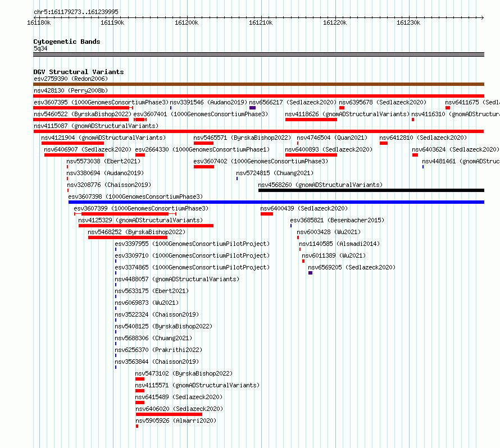Click esv3374865 (1000GenomesConsortiumPilotProject) label
This screenshot has width=500, height=448.
pos(192,267)
